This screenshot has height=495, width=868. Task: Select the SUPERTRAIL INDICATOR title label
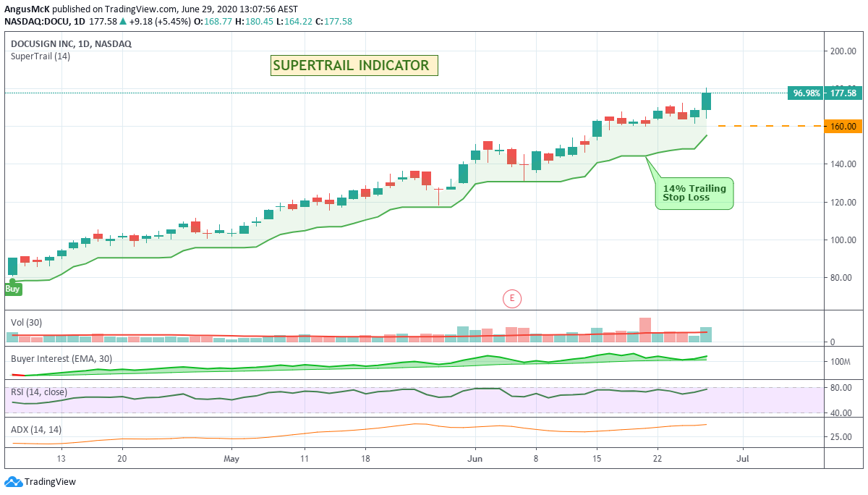[354, 66]
